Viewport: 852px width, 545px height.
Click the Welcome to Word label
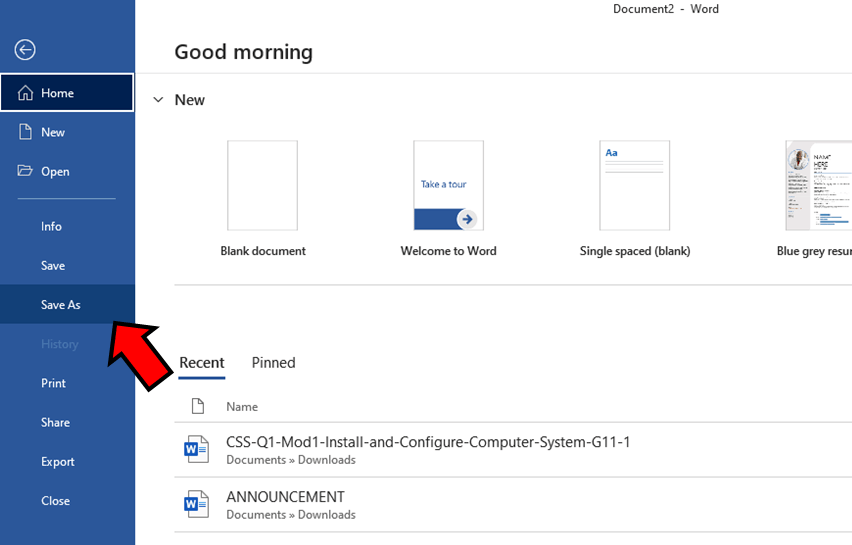point(448,251)
